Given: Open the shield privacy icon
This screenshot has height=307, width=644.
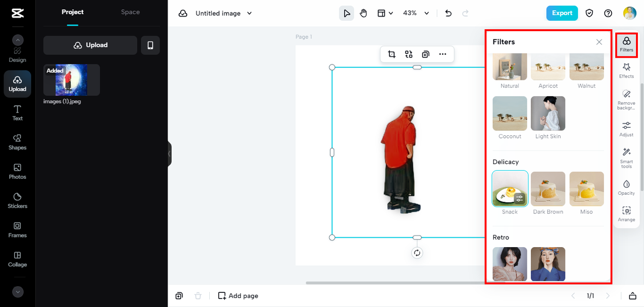Looking at the screenshot, I should point(589,14).
